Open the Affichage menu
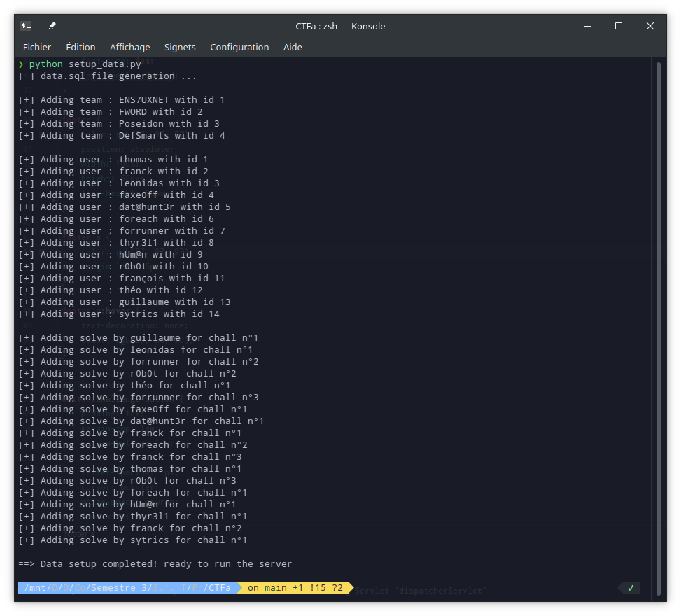 tap(130, 47)
